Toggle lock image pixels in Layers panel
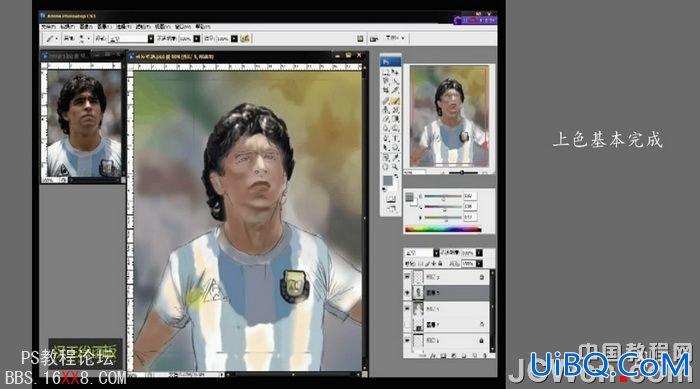Screen dimensions: 700x389 click(427, 263)
